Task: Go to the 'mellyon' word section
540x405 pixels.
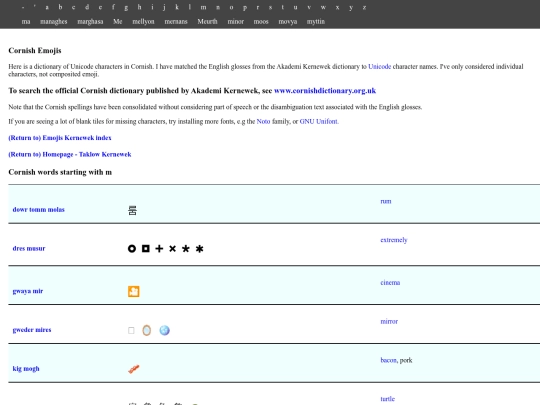Action: 143,21
